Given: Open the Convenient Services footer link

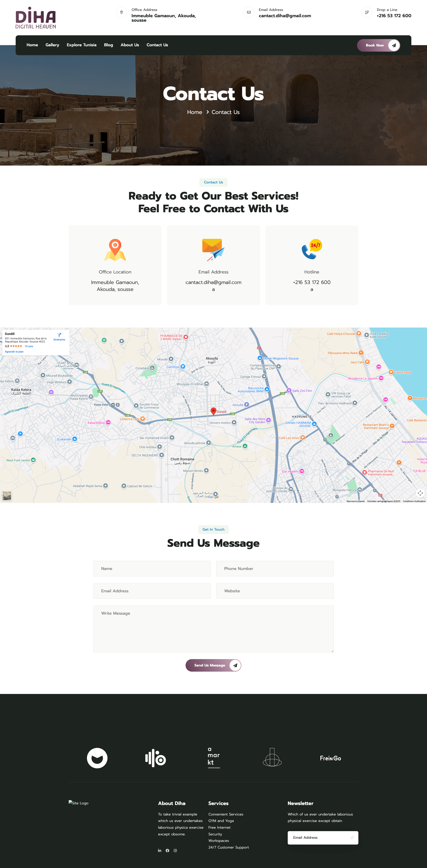Looking at the screenshot, I should click(226, 814).
